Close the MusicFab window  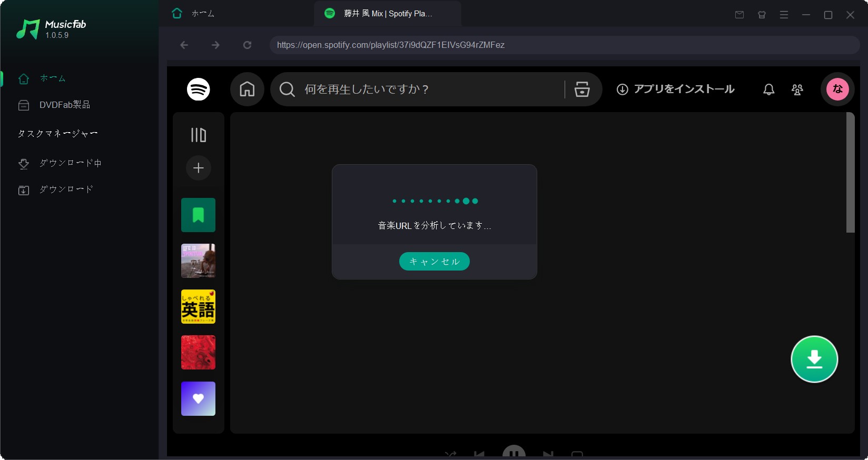(850, 15)
